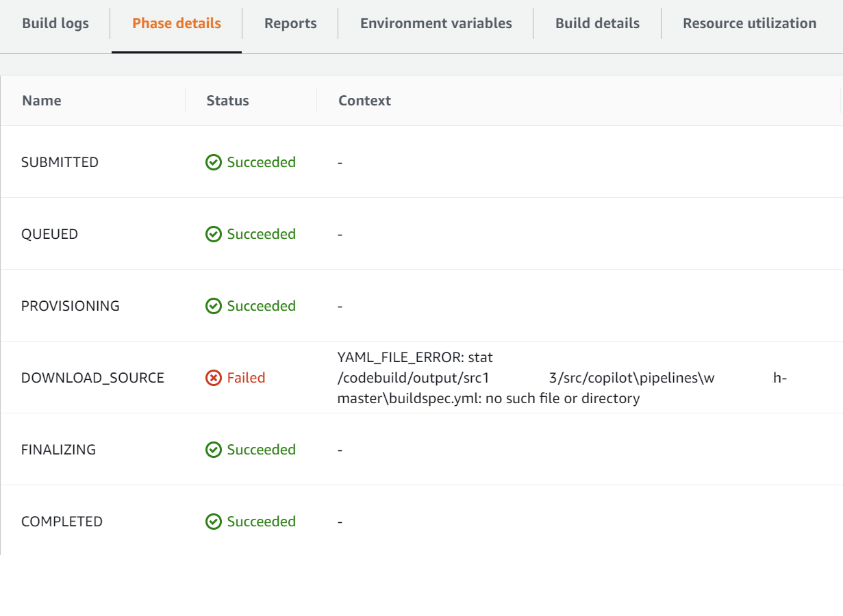Go to the Build details tab
843x616 pixels.
(x=597, y=23)
